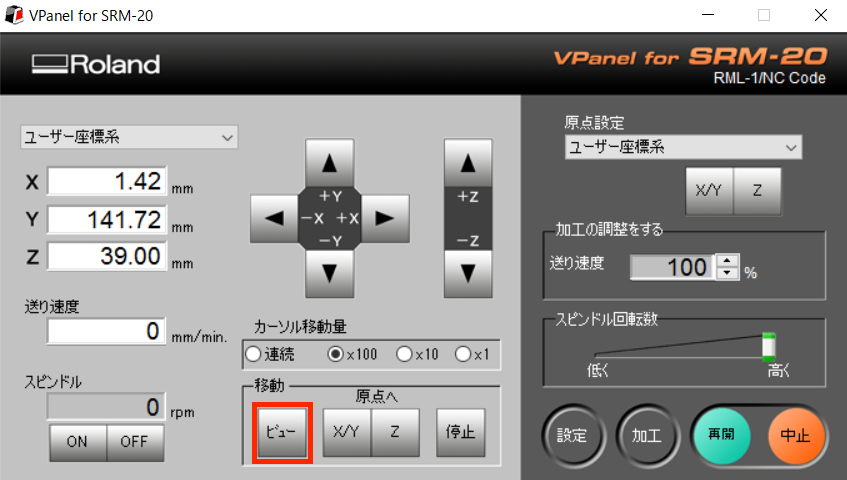Screen dimensions: 847x480
Task: Lower the spindle with -Z down arrow
Action: 468,273
